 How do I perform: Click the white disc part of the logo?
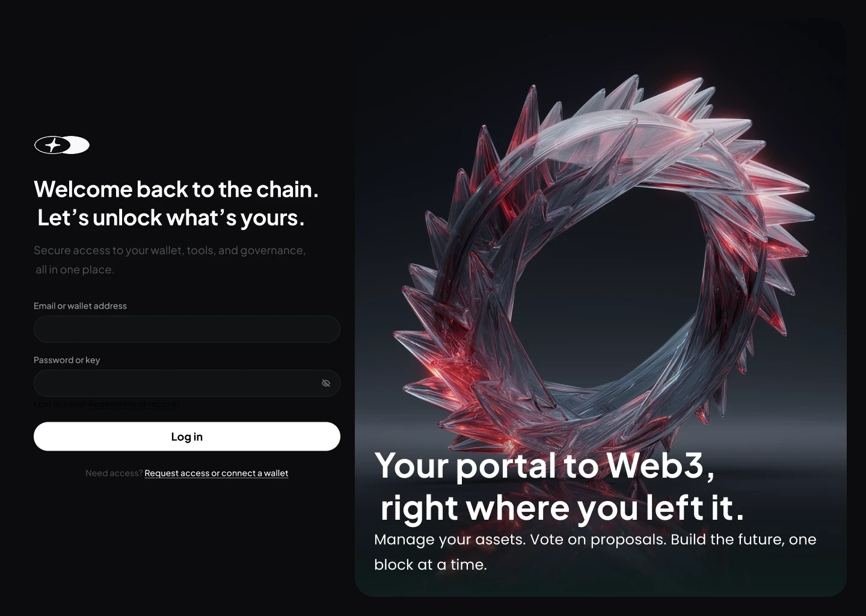click(x=78, y=145)
